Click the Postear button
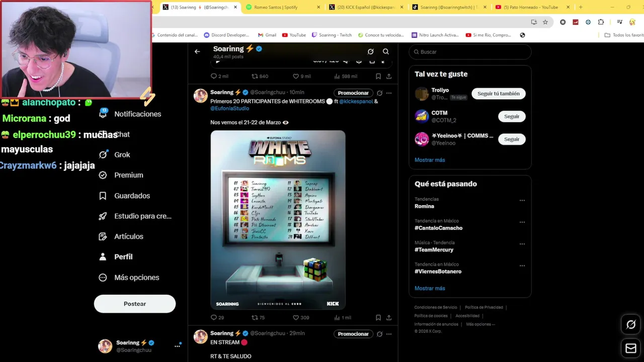644x362 pixels. [135, 304]
